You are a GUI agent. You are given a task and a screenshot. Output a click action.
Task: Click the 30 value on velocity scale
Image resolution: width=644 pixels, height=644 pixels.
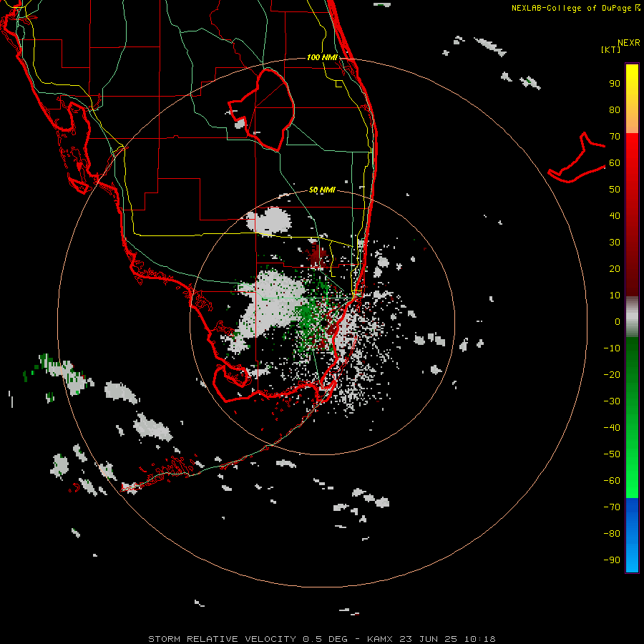click(615, 243)
